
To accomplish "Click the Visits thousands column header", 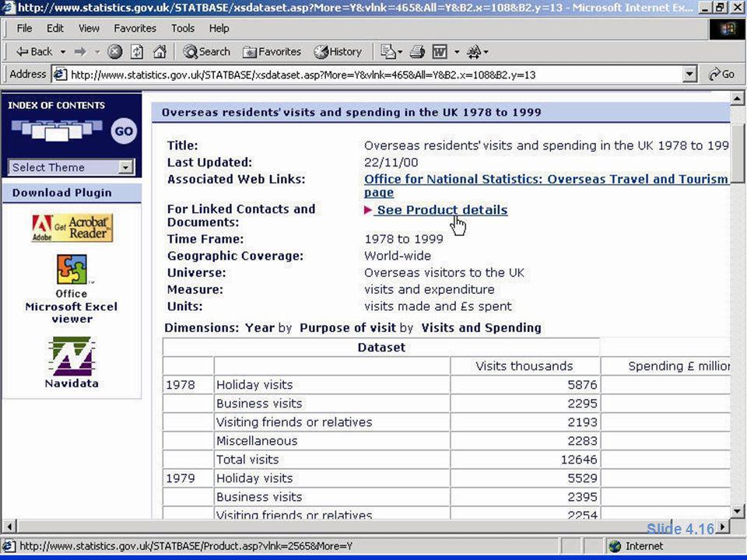I will click(524, 366).
